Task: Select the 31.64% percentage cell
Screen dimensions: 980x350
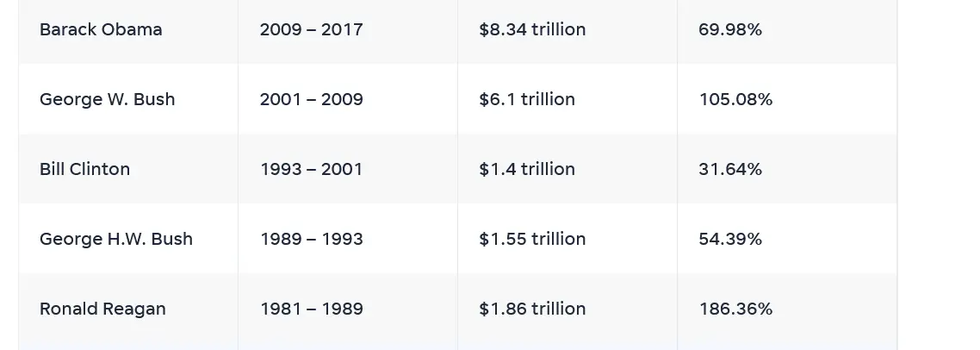Action: coord(730,169)
